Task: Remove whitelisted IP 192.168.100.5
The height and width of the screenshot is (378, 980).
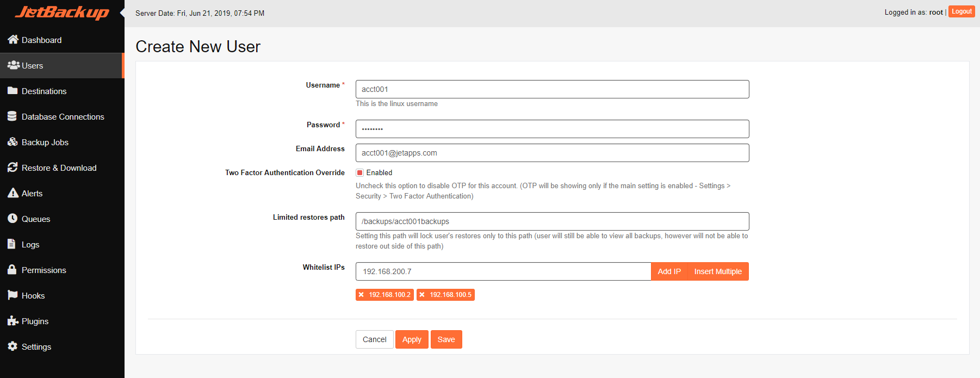Action: tap(422, 295)
